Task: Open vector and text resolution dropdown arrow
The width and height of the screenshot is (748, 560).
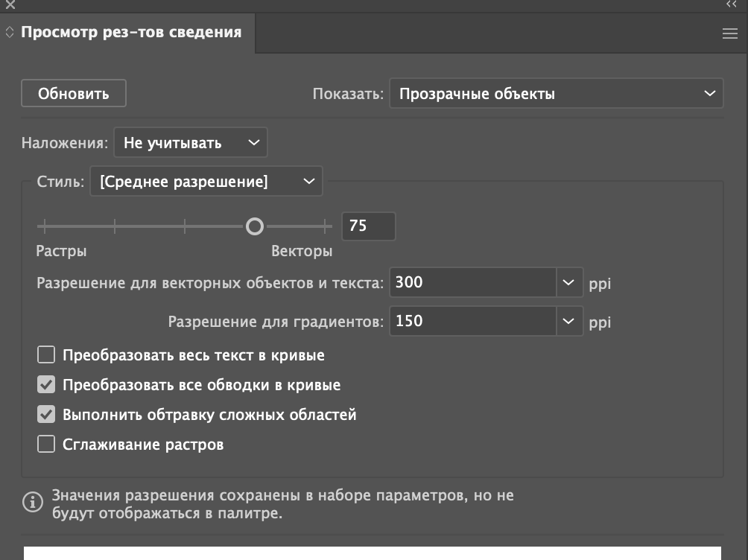Action: 568,283
